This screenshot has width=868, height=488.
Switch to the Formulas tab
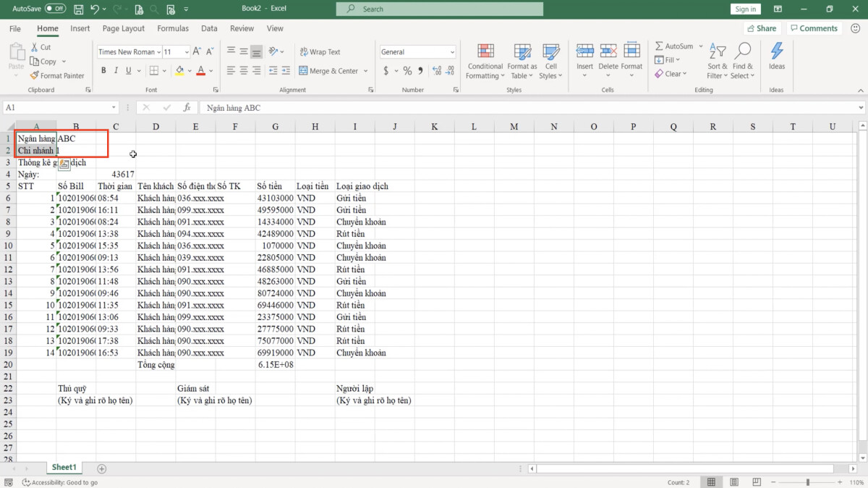tap(173, 28)
